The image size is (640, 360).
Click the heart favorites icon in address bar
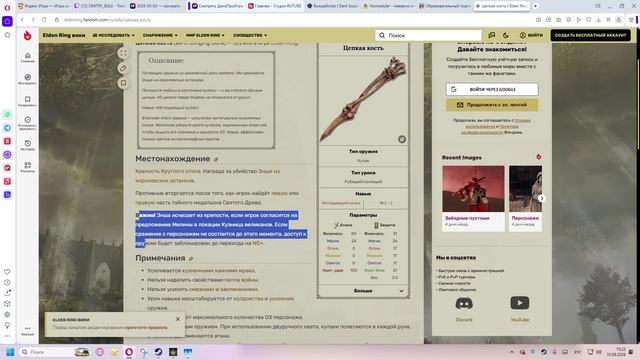pyautogui.click(x=588, y=20)
